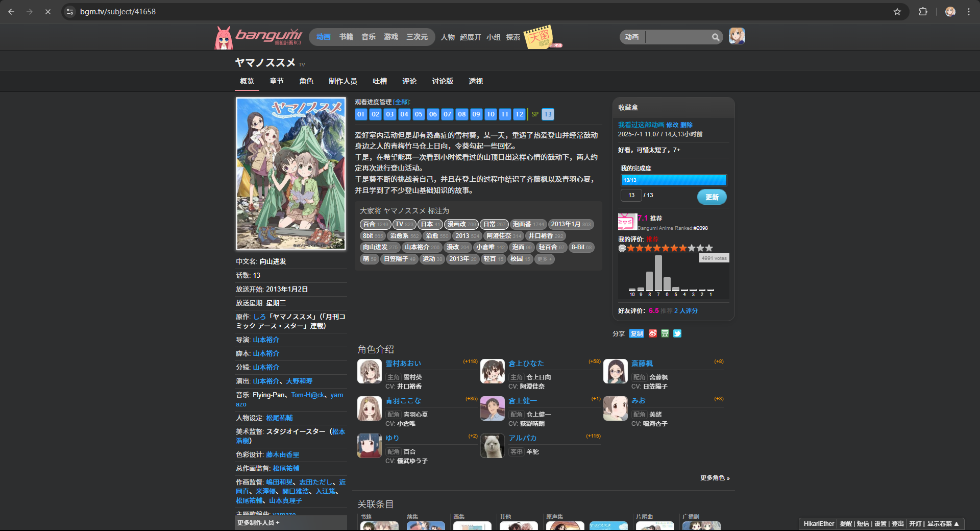Click 删除 to remove collection
The height and width of the screenshot is (531, 980).
(x=687, y=125)
